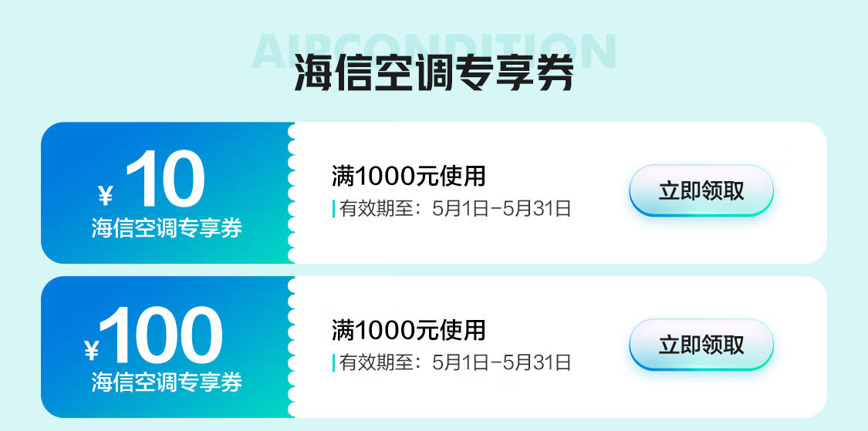
Task: Click the 海信空调专享券 label under ¥10
Action: click(x=167, y=228)
